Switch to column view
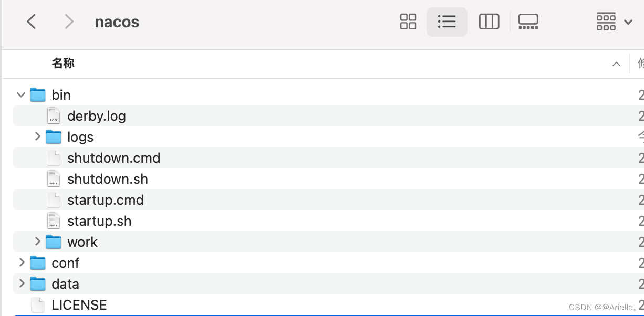This screenshot has height=316, width=644. click(x=489, y=22)
